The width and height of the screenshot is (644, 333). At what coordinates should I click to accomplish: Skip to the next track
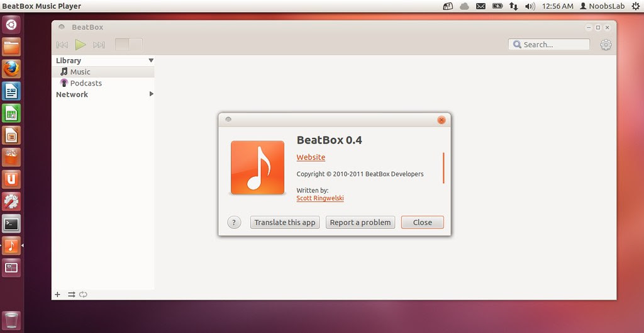[x=99, y=45]
